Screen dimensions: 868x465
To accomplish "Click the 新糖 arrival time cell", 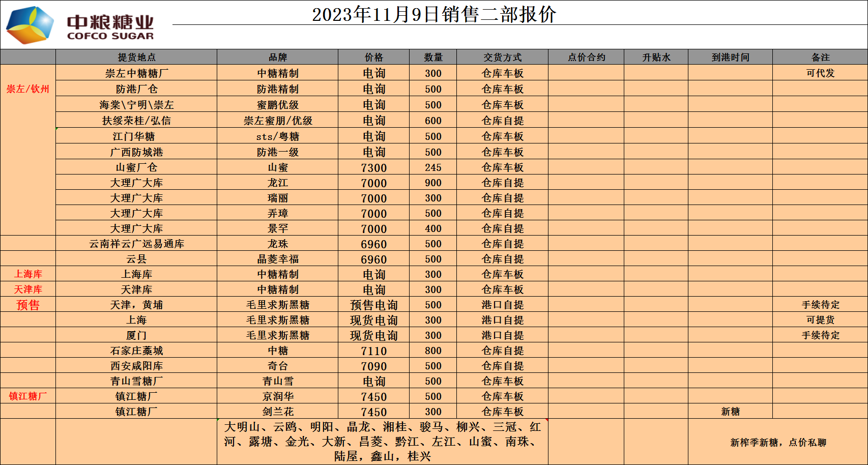I will click(730, 412).
